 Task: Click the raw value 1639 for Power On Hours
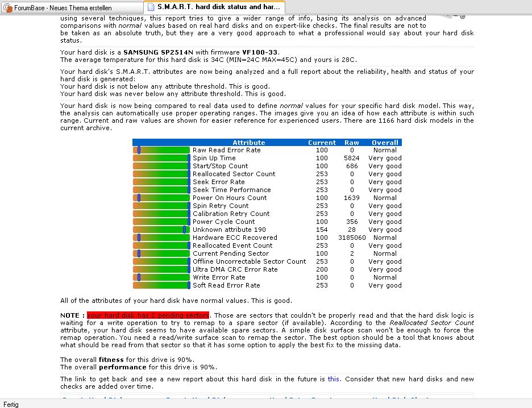(351, 198)
